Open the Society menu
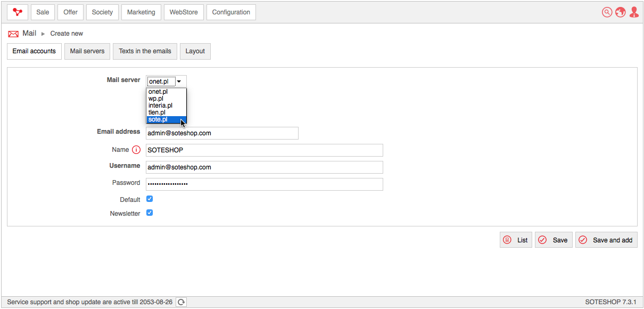 [x=102, y=12]
